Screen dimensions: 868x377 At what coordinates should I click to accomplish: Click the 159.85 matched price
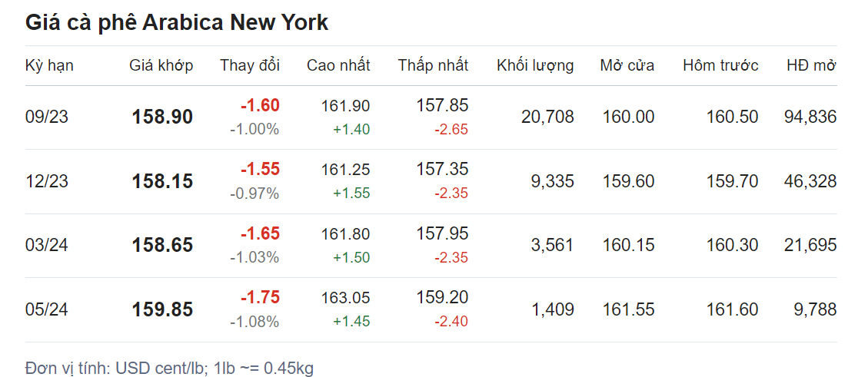[162, 310]
